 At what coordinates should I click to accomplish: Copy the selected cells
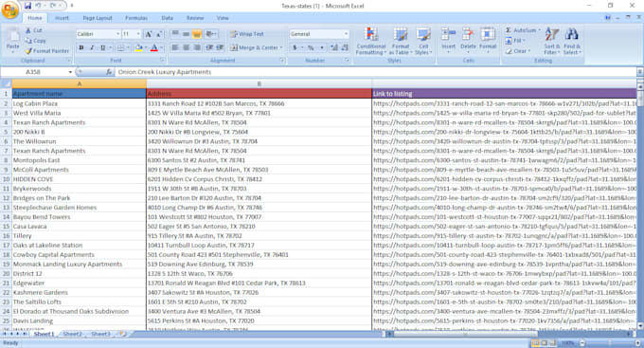[35, 41]
